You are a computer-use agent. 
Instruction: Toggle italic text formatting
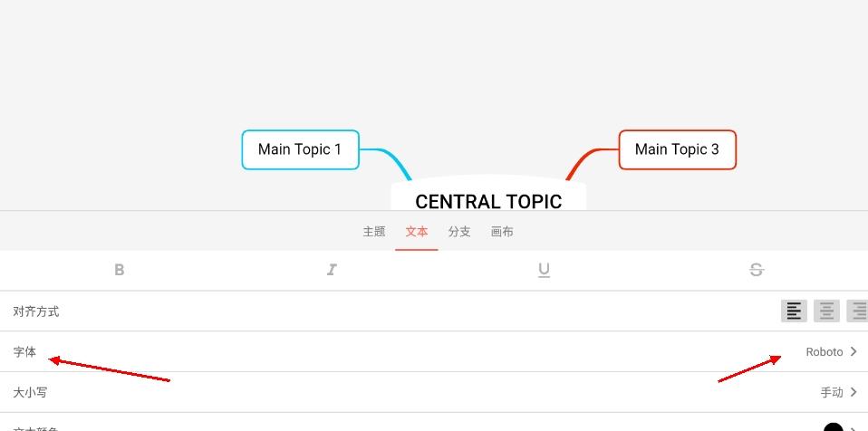pyautogui.click(x=332, y=270)
